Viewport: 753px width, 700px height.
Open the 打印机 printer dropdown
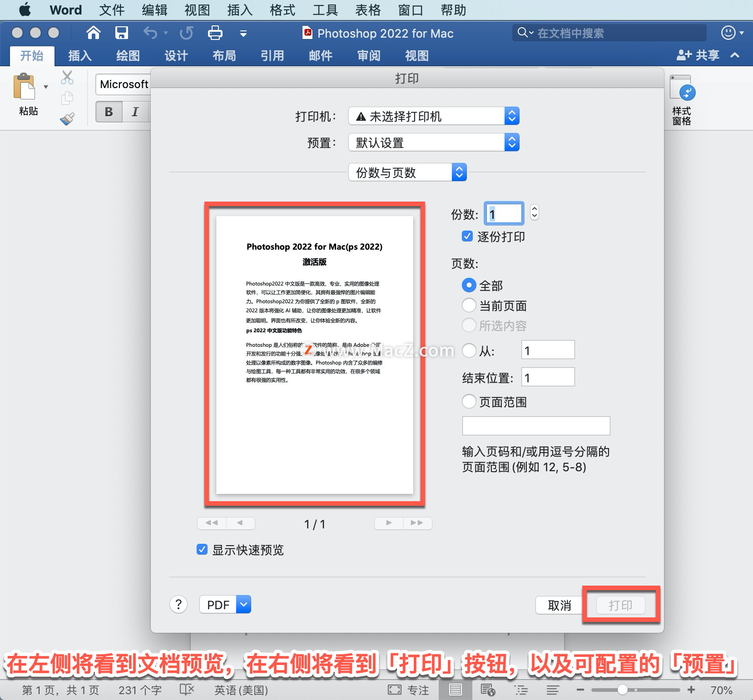point(434,116)
